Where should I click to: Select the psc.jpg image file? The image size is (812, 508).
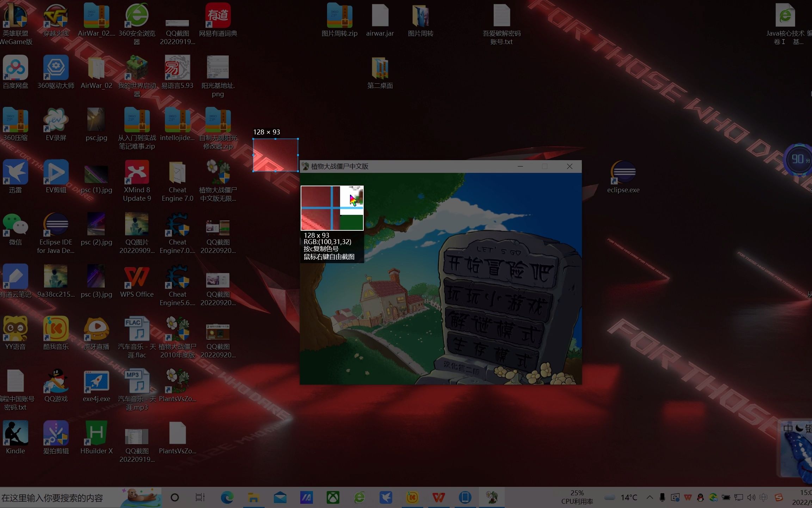click(x=96, y=125)
